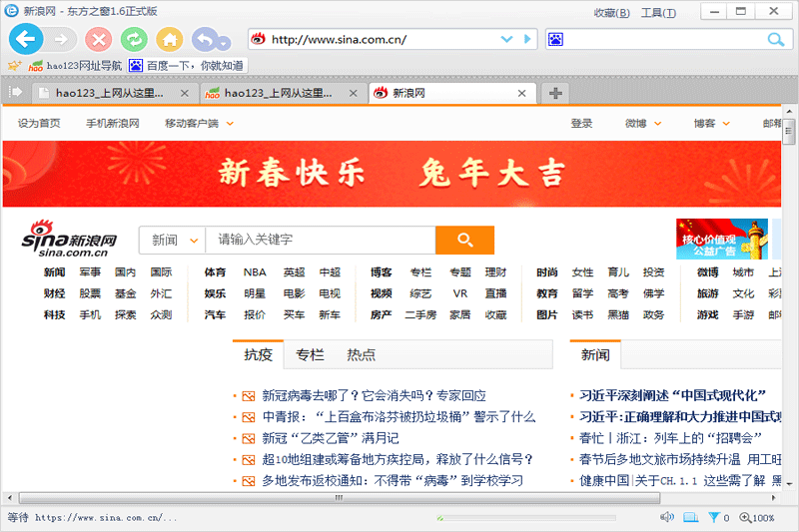This screenshot has width=799, height=532.
Task: Open headline 新冠"乙类乙管"满月记
Action: pos(331,438)
